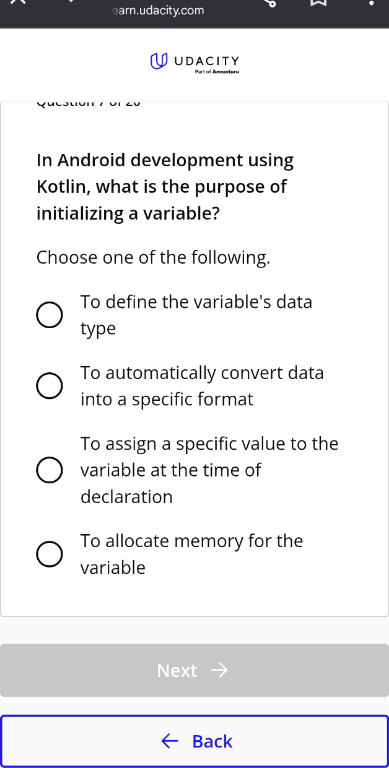Tap the share icon in browser bar

click(x=269, y=2)
